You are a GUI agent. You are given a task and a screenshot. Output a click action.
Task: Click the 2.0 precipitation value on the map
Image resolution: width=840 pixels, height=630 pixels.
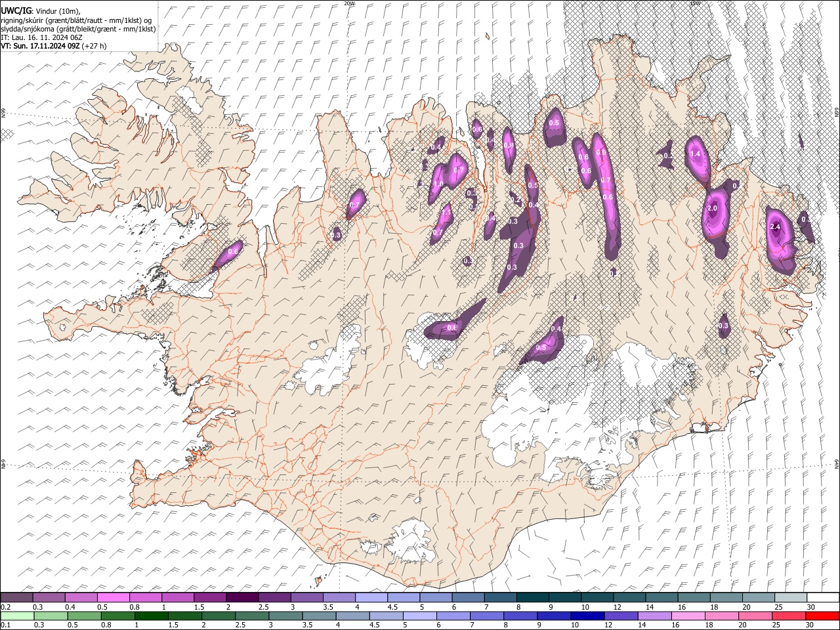pos(713,209)
